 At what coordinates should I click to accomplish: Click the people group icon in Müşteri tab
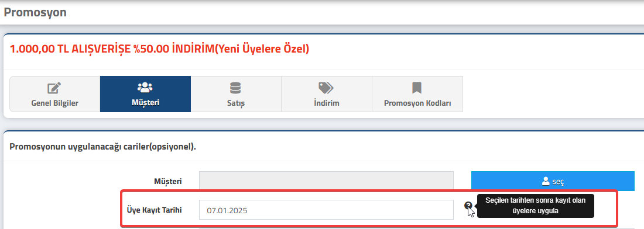pyautogui.click(x=145, y=87)
